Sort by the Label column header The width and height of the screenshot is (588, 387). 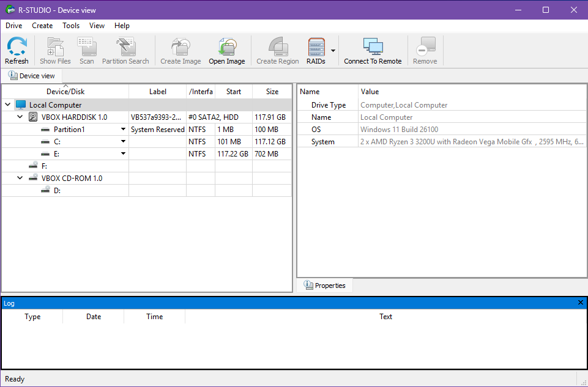[157, 92]
